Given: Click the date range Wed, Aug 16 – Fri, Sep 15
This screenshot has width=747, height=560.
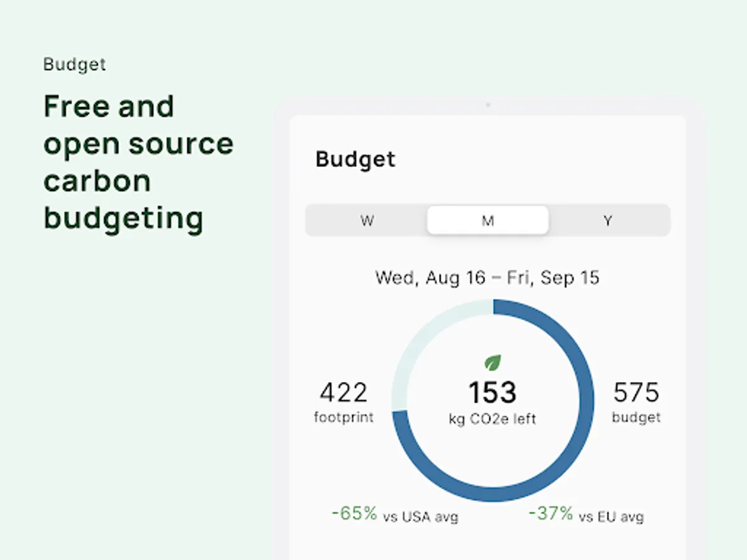Looking at the screenshot, I should coord(487,278).
